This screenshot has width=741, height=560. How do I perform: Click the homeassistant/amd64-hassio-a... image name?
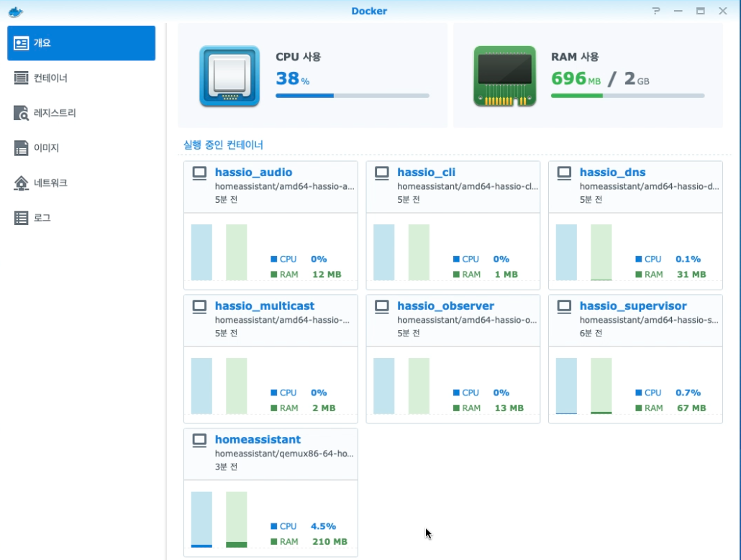click(x=284, y=186)
